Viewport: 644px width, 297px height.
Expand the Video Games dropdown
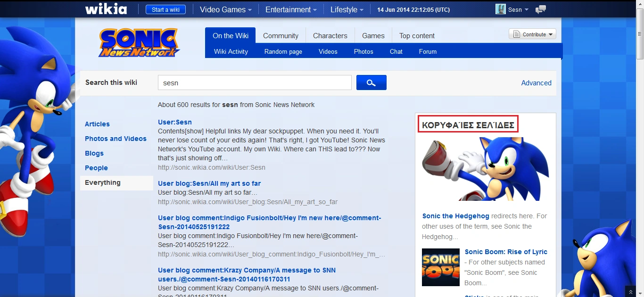tap(225, 9)
